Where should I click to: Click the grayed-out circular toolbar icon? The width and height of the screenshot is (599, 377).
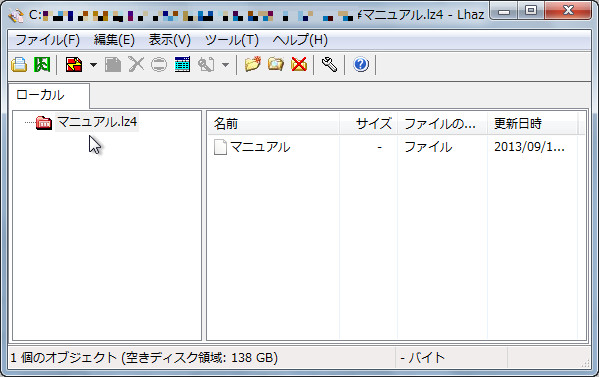[159, 65]
